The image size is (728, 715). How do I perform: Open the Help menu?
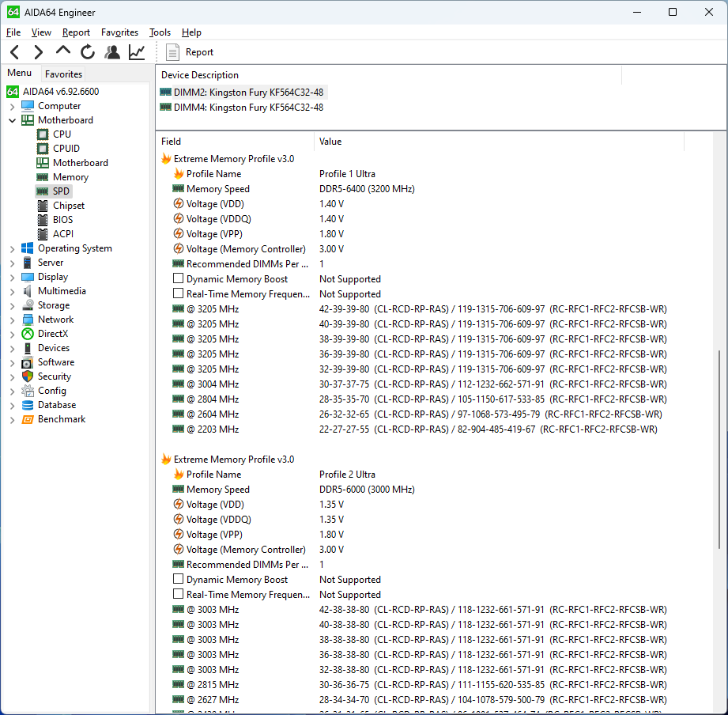coord(191,32)
